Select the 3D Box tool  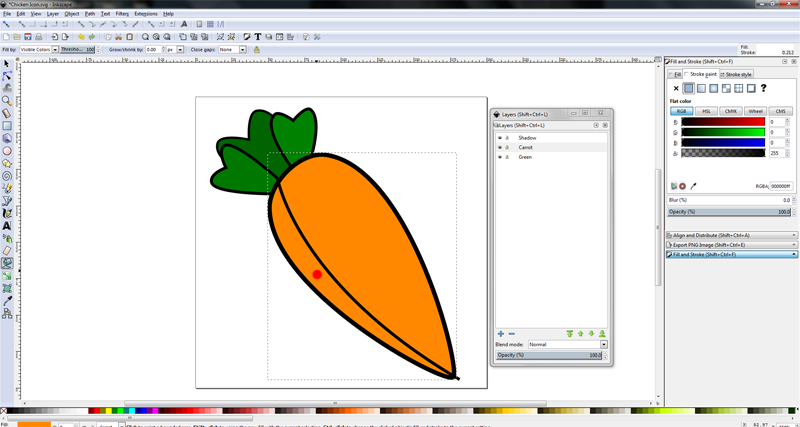(x=7, y=138)
